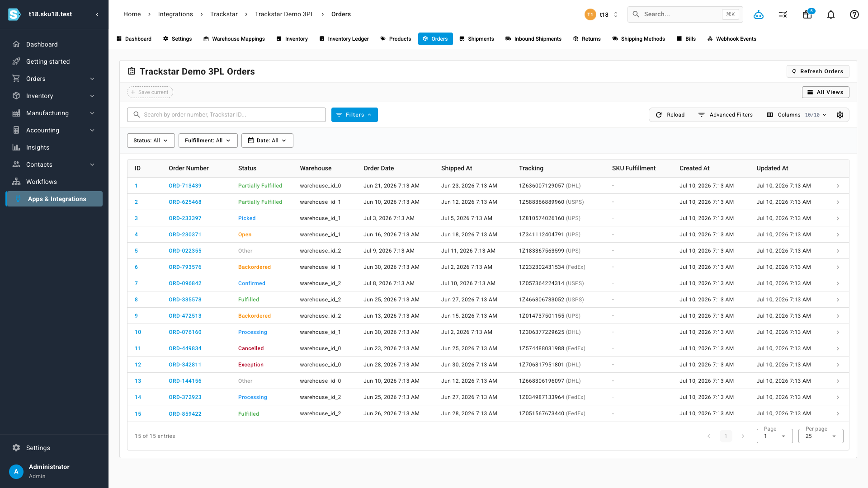Switch to the Inbound Shipments tab
The height and width of the screenshot is (488, 868).
pos(533,39)
